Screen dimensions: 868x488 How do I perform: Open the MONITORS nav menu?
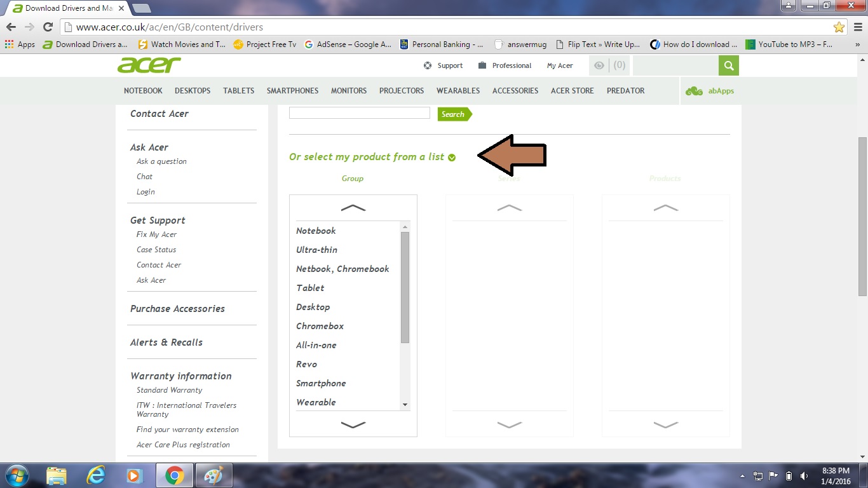point(349,91)
